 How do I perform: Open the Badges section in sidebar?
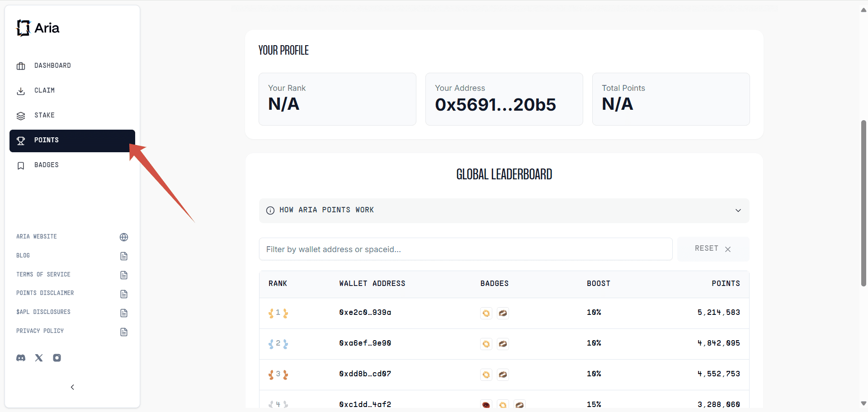[46, 165]
